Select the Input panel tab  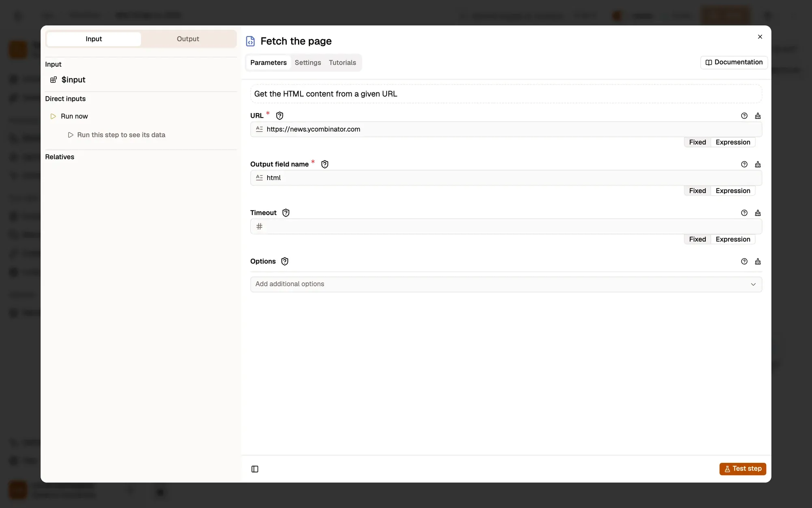(x=94, y=39)
